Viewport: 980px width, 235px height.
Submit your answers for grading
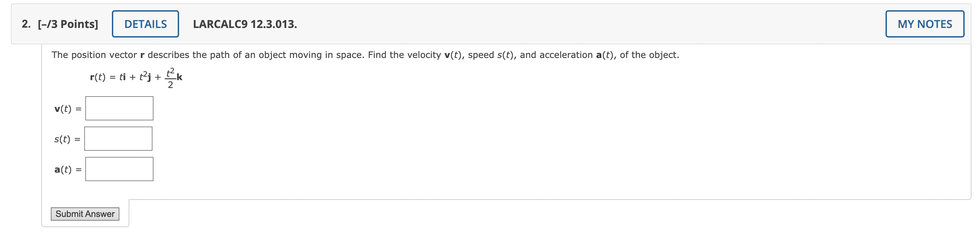pyautogui.click(x=85, y=214)
